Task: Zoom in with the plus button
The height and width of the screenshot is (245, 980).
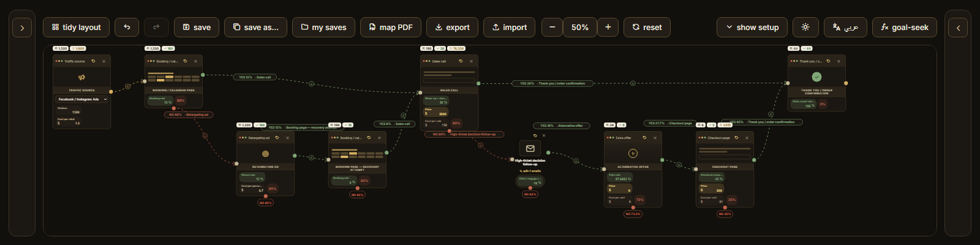Action: pyautogui.click(x=608, y=27)
